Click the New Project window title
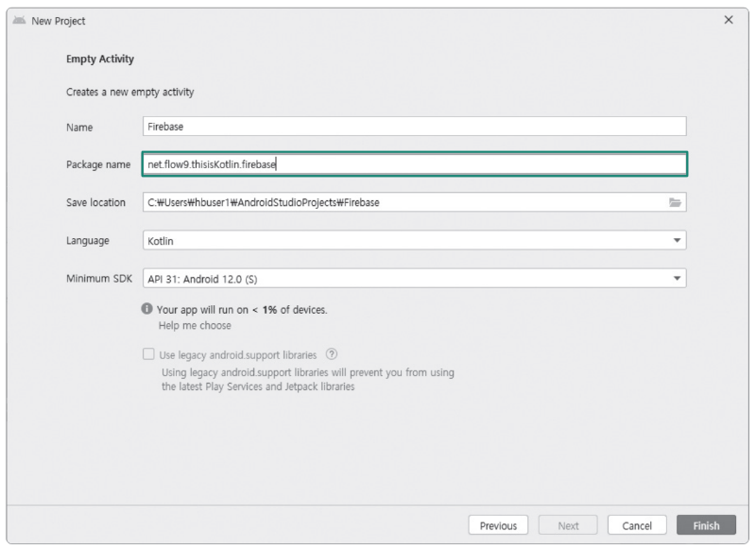The height and width of the screenshot is (549, 756). pos(59,21)
